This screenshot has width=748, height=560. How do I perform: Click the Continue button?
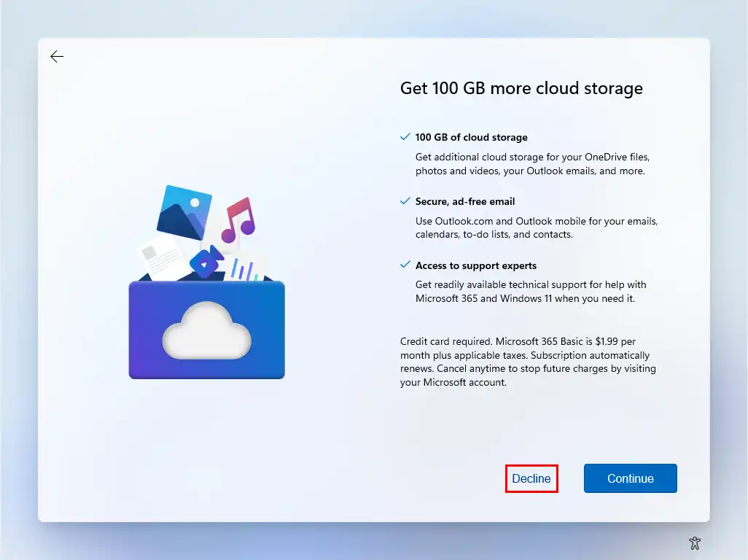pyautogui.click(x=630, y=478)
